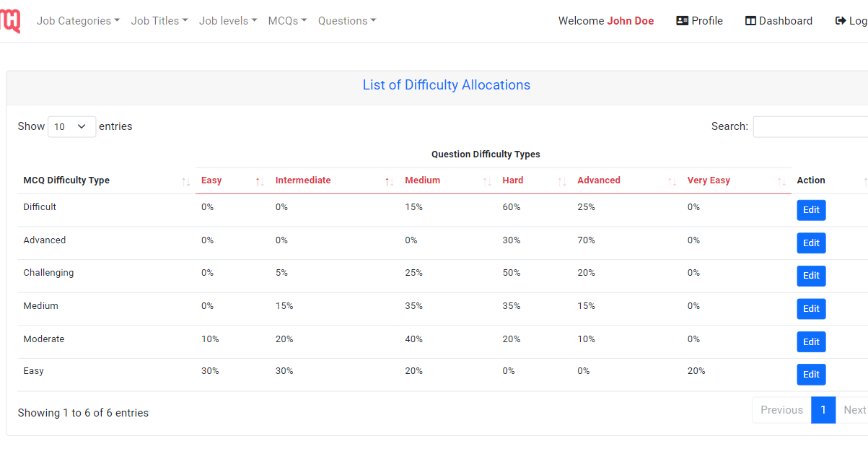
Task: Sort by Hard using its sort arrows
Action: coord(561,180)
